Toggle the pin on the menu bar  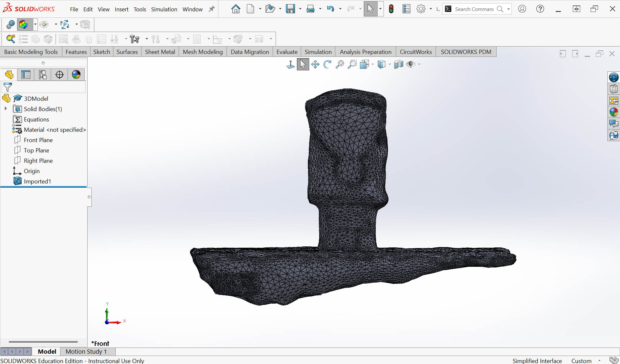pyautogui.click(x=212, y=9)
